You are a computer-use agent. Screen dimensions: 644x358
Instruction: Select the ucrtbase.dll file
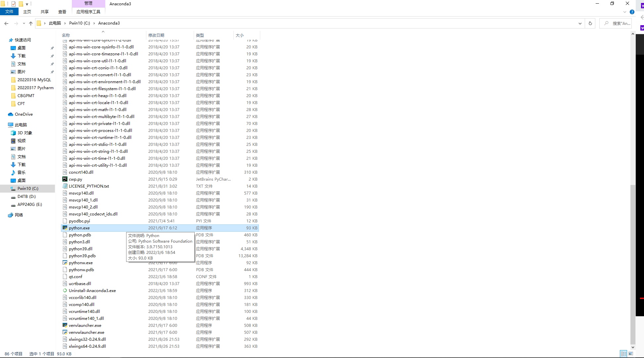[x=80, y=283]
